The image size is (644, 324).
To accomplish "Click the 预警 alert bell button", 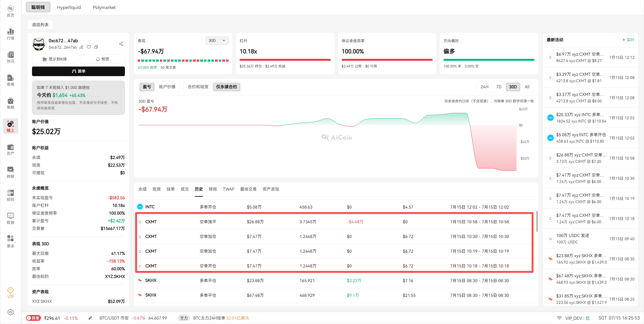I will [x=102, y=59].
